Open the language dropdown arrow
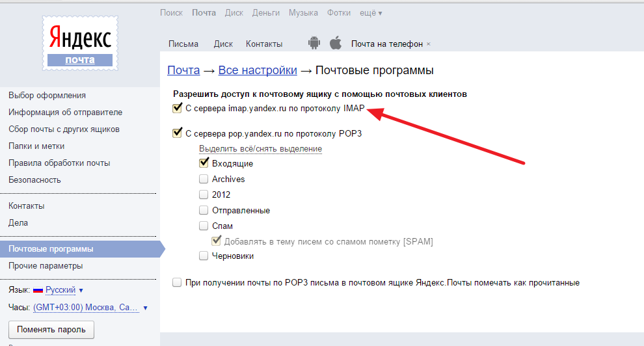 click(81, 290)
